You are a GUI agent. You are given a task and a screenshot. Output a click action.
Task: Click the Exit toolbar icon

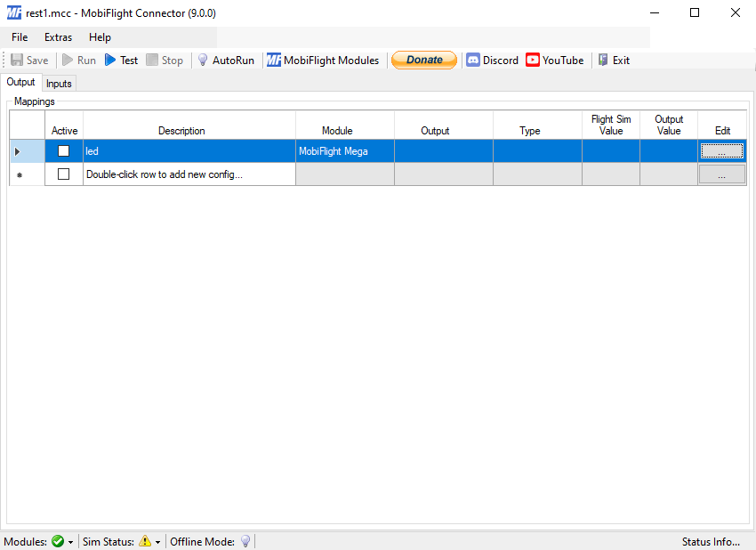(x=603, y=60)
